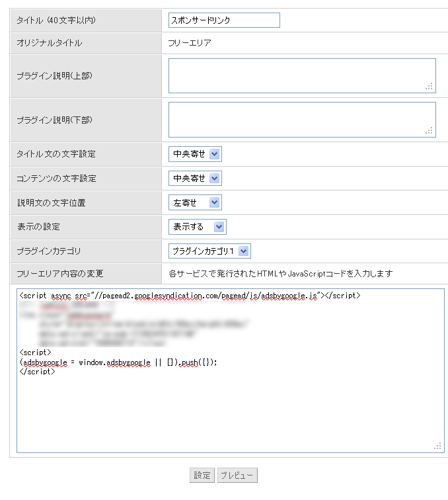Click the standalone <script> opening tag line
The image size is (448, 500).
tap(36, 353)
